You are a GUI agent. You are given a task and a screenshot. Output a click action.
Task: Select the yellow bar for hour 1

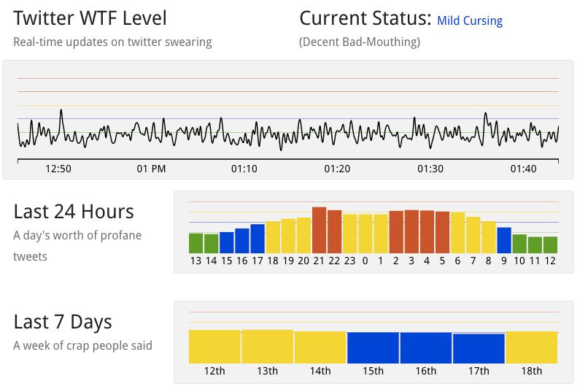point(381,234)
